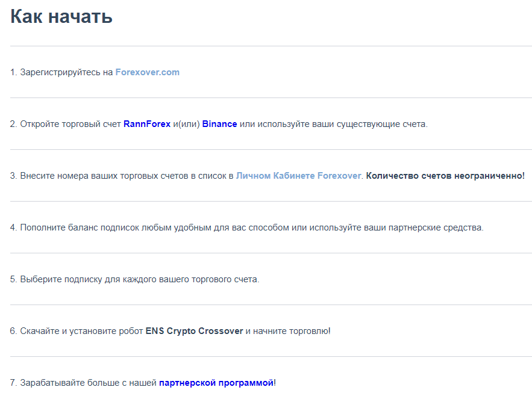Click the bold "ENS Crypto Crossover" text

tap(194, 331)
